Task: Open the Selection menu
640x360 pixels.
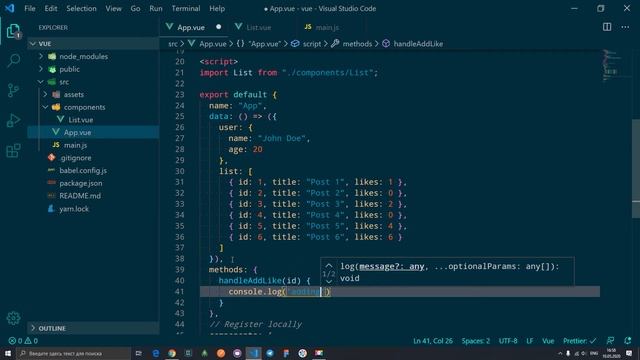Action: coord(81,8)
